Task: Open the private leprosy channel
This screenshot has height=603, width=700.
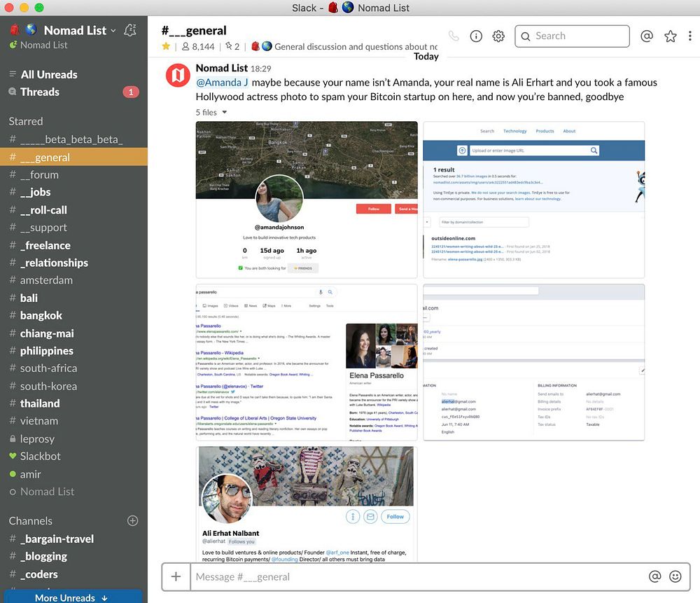Action: tap(73, 438)
